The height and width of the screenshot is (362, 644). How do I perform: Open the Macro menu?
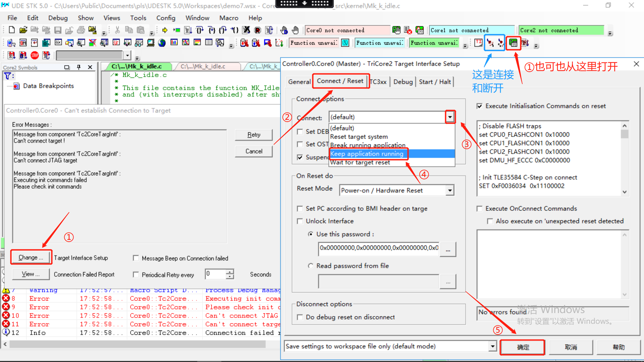click(x=229, y=18)
